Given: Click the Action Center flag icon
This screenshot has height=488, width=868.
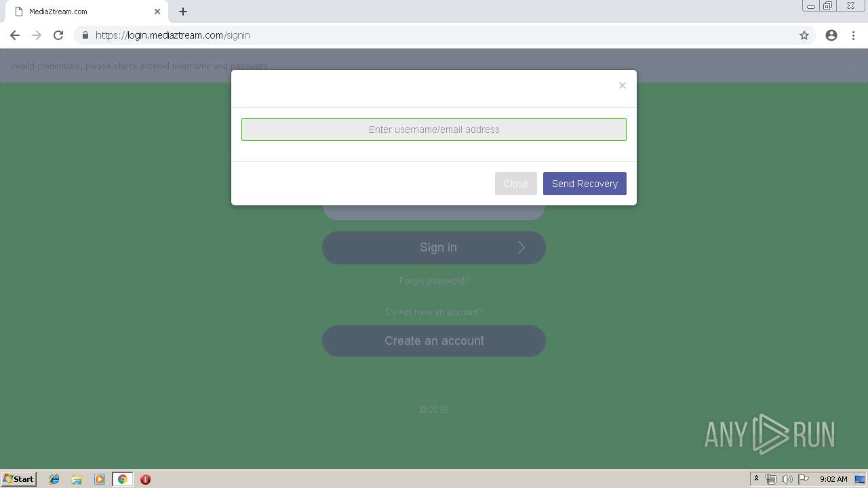Looking at the screenshot, I should pos(804,479).
